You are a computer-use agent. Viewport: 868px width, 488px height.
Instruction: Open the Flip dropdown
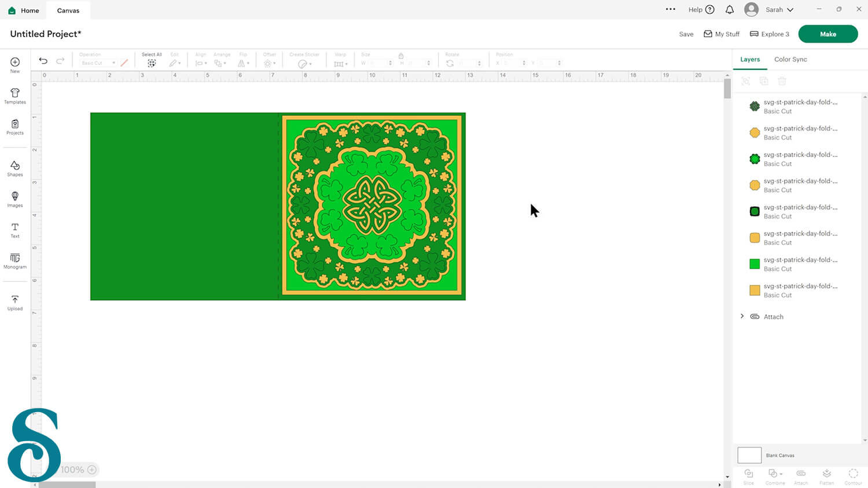click(244, 63)
